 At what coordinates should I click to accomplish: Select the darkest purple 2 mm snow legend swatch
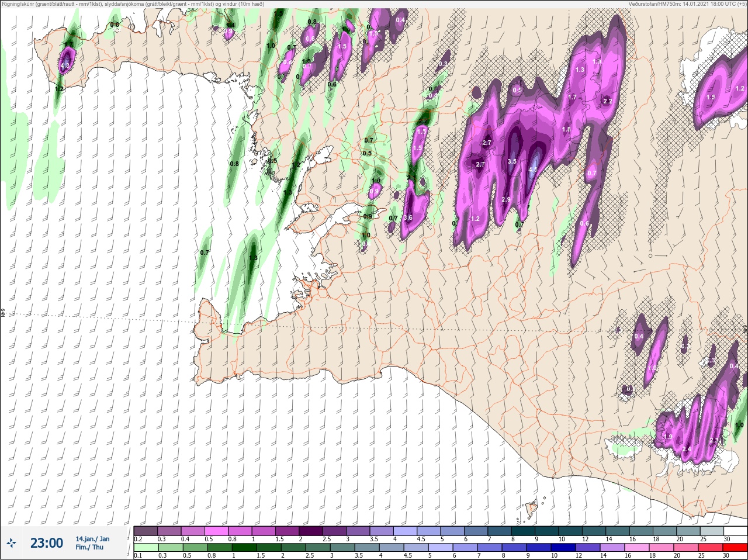[311, 531]
